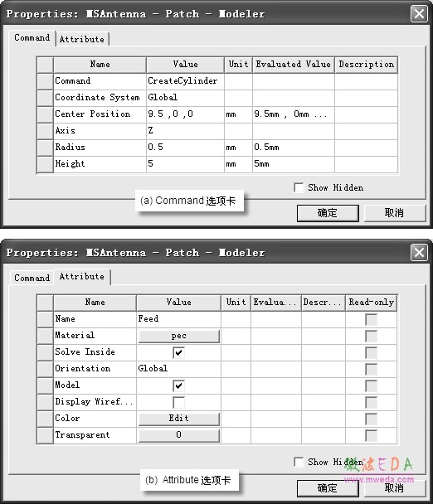Click 确定 button in upper dialog
The image size is (433, 504).
coord(328,213)
